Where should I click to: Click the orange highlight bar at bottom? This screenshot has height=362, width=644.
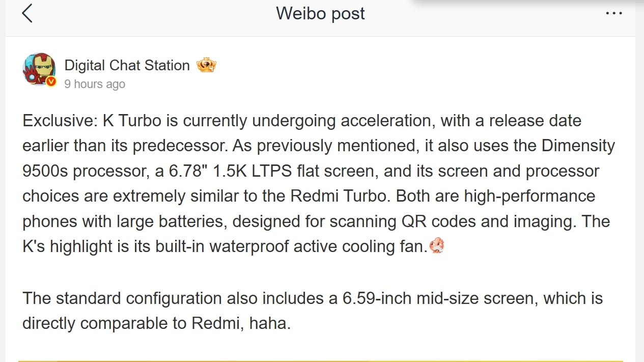tap(322, 360)
